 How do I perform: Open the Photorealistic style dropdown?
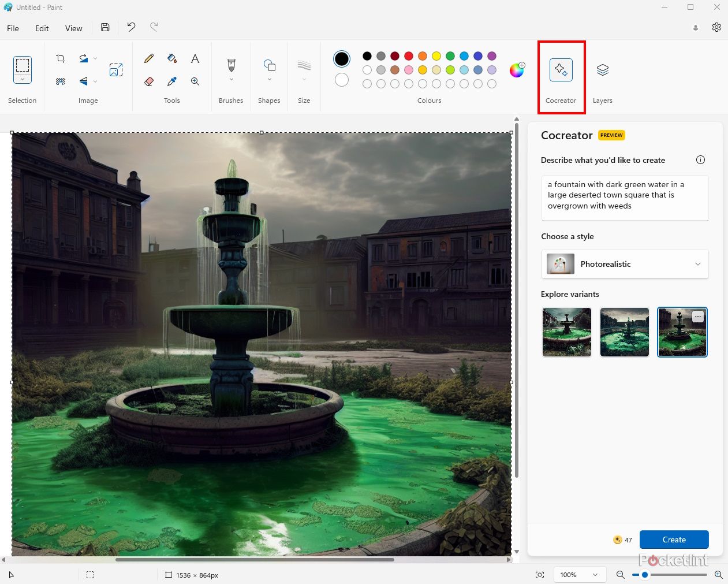(x=625, y=264)
